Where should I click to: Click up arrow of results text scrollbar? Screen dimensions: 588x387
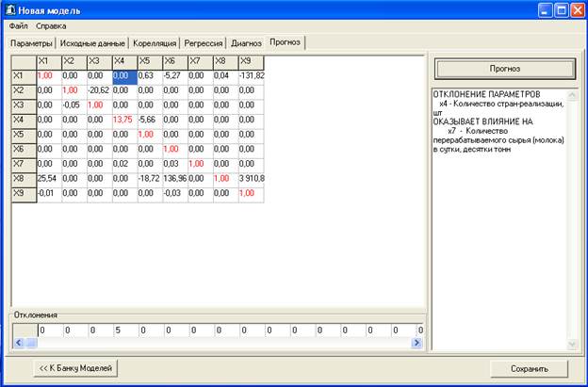click(572, 95)
